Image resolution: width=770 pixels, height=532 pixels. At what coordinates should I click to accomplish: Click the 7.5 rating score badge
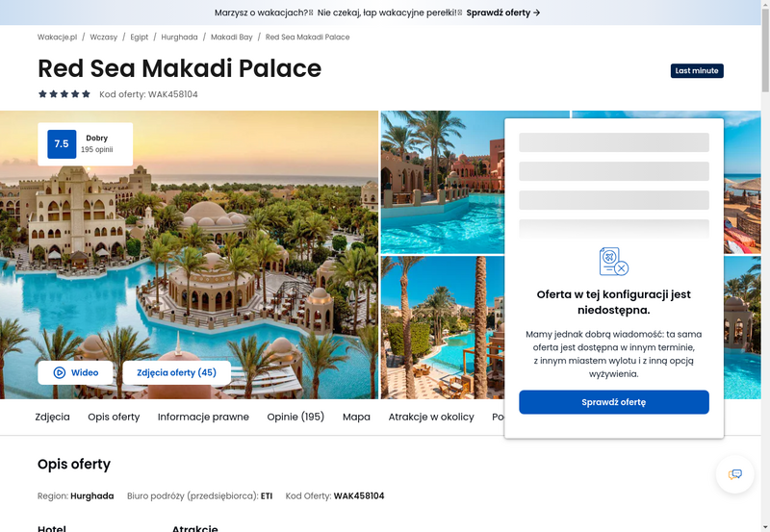tap(62, 143)
